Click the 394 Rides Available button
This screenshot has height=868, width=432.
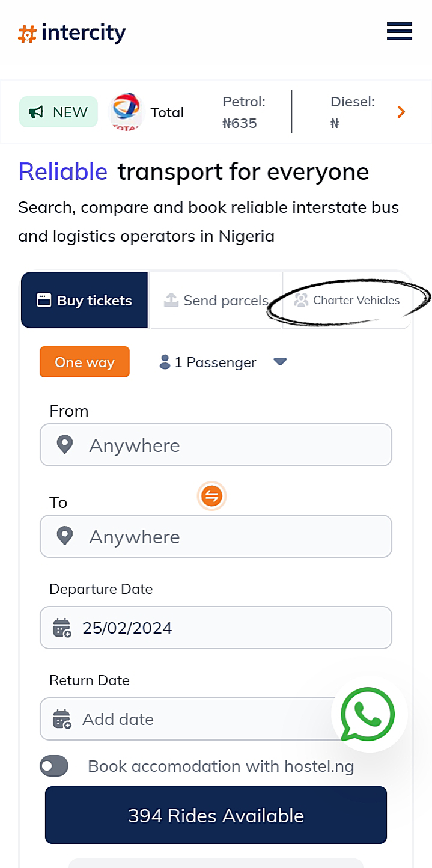pos(216,815)
